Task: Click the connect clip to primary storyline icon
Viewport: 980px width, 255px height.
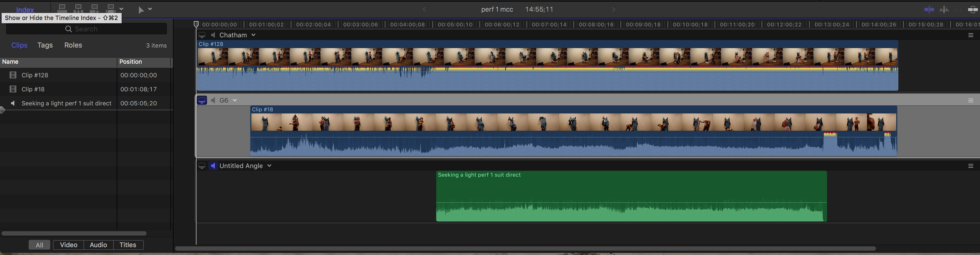Action: coord(62,8)
